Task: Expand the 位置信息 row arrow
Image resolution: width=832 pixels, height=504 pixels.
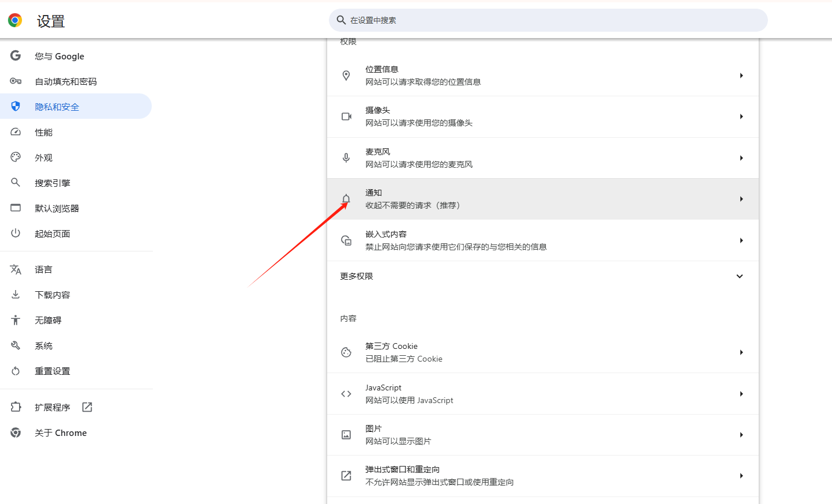Action: click(741, 76)
